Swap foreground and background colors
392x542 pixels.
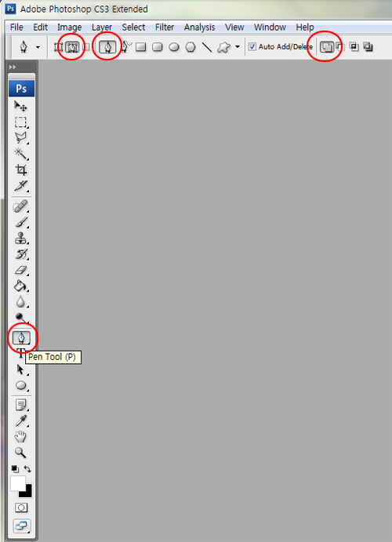pyautogui.click(x=27, y=469)
